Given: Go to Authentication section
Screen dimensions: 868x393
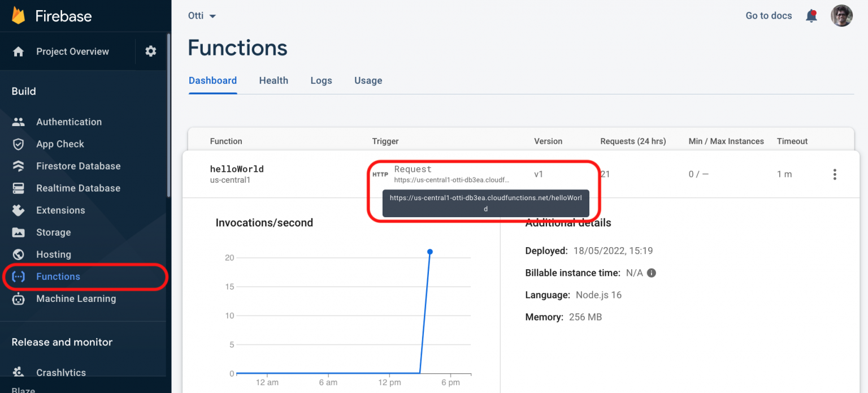Looking at the screenshot, I should [69, 122].
